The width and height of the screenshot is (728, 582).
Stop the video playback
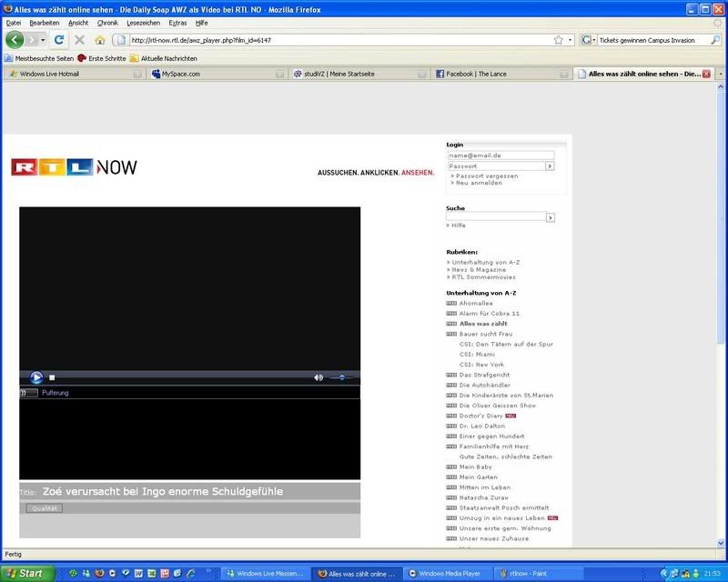[x=52, y=377]
